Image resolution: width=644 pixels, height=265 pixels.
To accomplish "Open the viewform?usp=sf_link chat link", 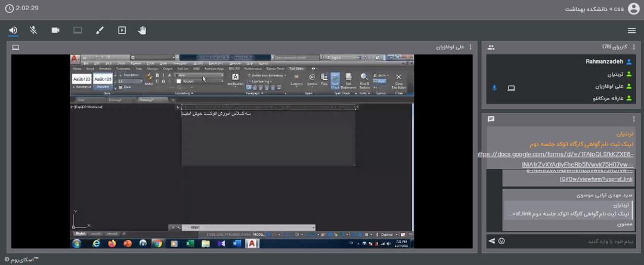I will (596, 179).
